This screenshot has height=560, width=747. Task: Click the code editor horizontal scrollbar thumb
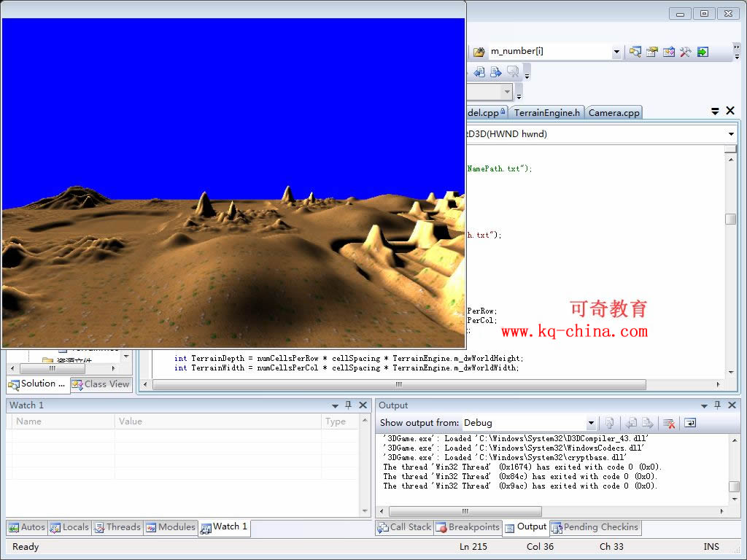[398, 384]
